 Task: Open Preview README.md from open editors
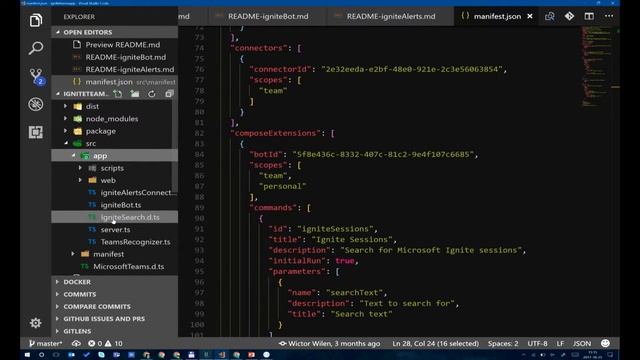[122, 44]
